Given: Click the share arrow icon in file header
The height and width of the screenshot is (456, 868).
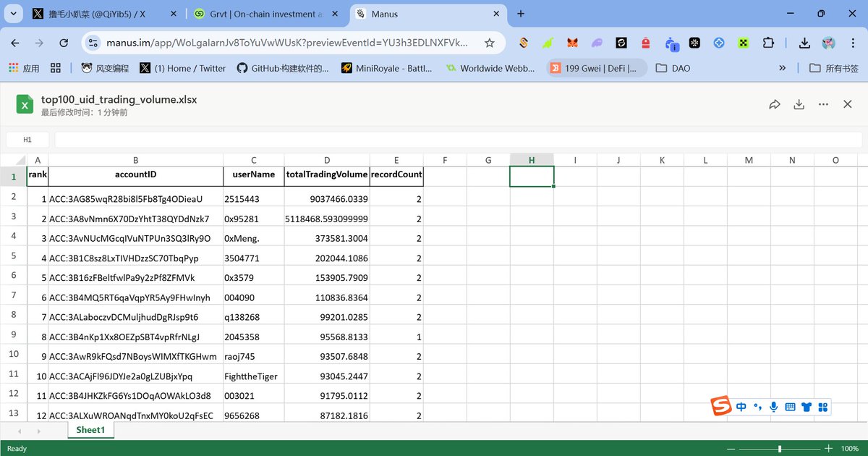Looking at the screenshot, I should click(x=775, y=104).
